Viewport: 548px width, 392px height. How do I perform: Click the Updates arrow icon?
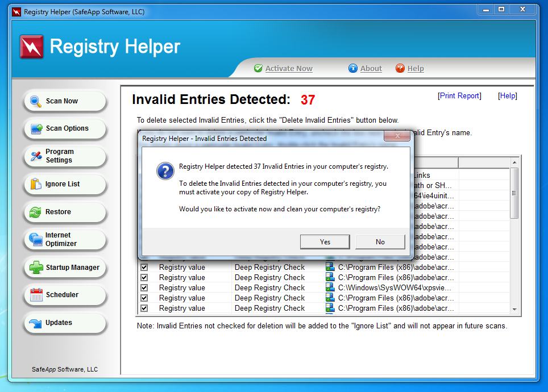pyautogui.click(x=35, y=323)
